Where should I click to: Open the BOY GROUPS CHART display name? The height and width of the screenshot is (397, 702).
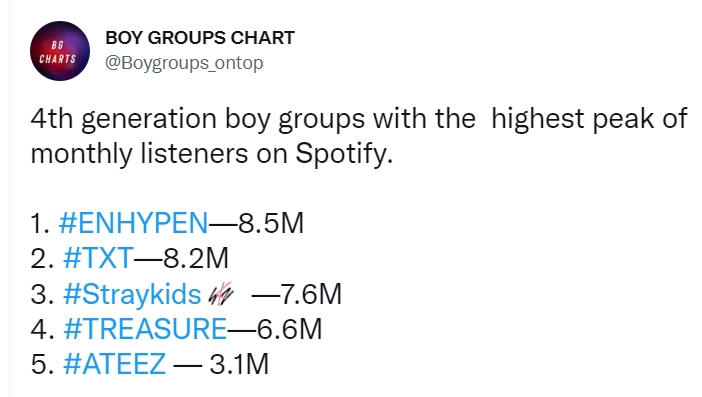point(200,38)
